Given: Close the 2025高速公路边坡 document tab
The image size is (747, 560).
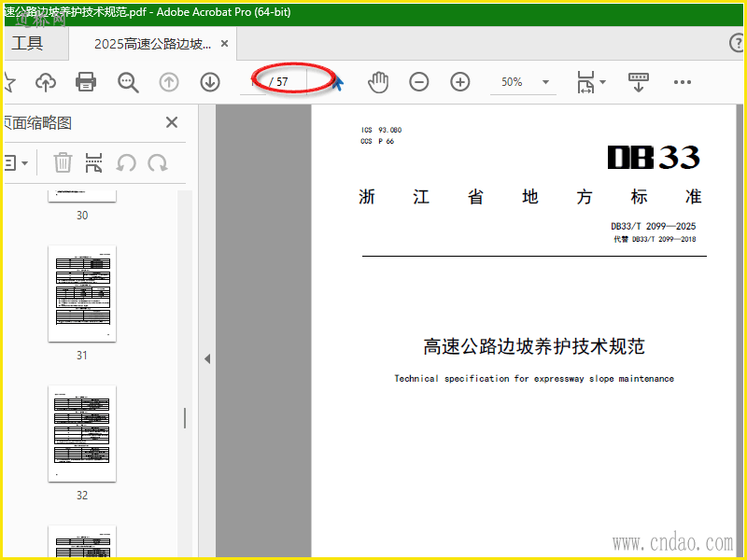Looking at the screenshot, I should [224, 44].
